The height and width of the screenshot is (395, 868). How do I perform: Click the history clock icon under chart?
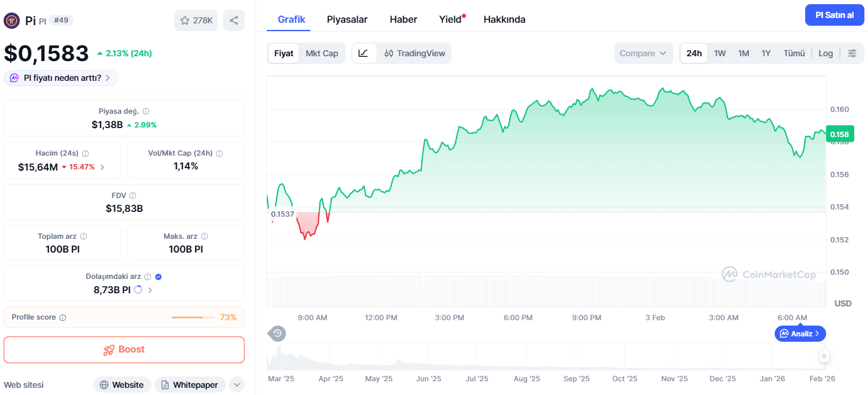[x=277, y=333]
